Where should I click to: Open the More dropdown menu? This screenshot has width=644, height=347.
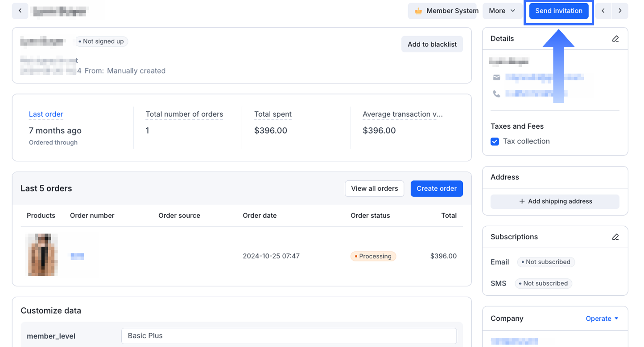[502, 11]
